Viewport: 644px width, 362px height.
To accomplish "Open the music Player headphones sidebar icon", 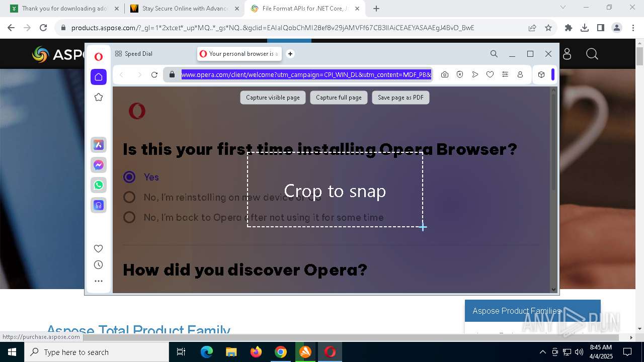I will 99,205.
